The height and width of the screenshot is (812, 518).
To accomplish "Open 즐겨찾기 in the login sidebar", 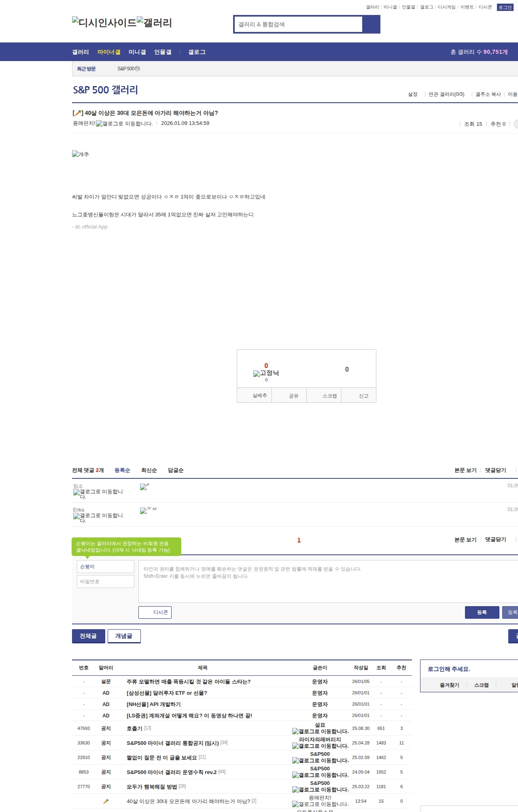I will 450,685.
